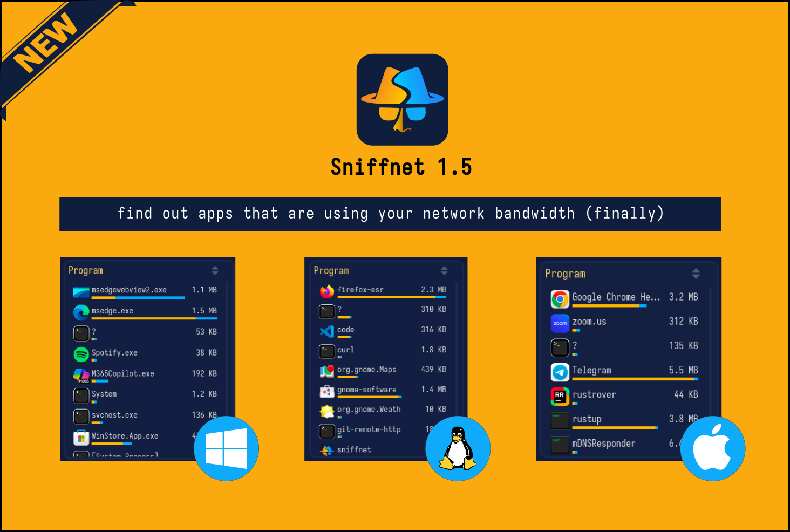Select the "312 KB" value beside zoom.us

point(684,321)
